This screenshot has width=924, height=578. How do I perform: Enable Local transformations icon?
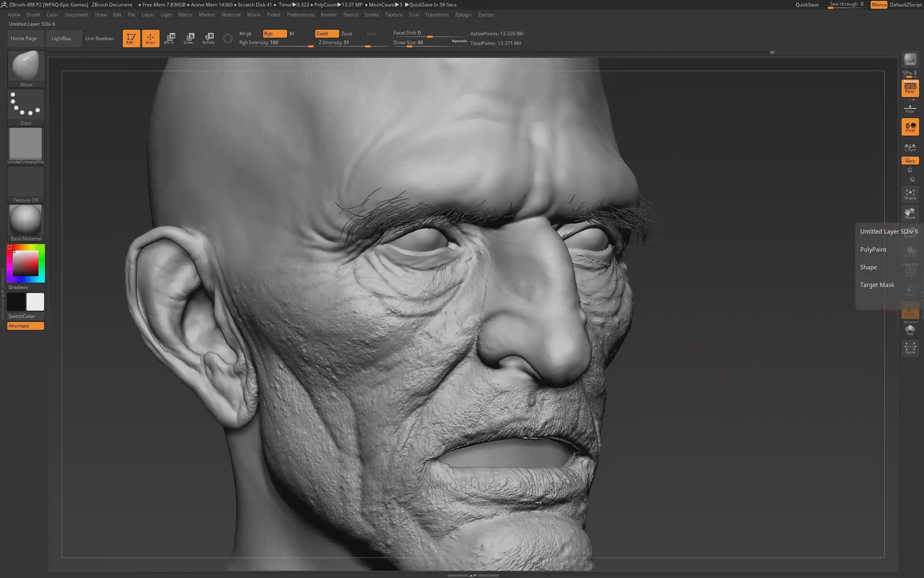910,127
